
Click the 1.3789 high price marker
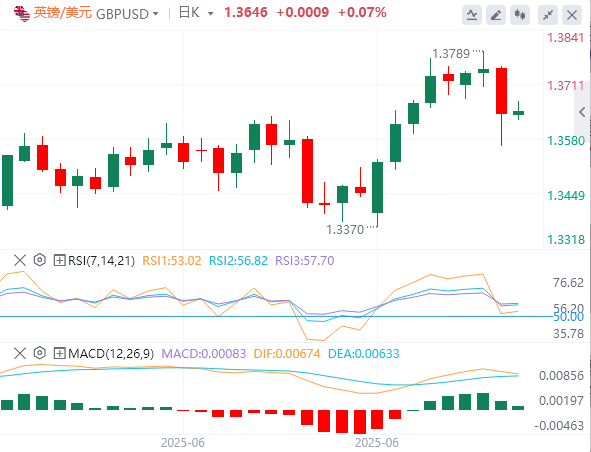(x=451, y=54)
